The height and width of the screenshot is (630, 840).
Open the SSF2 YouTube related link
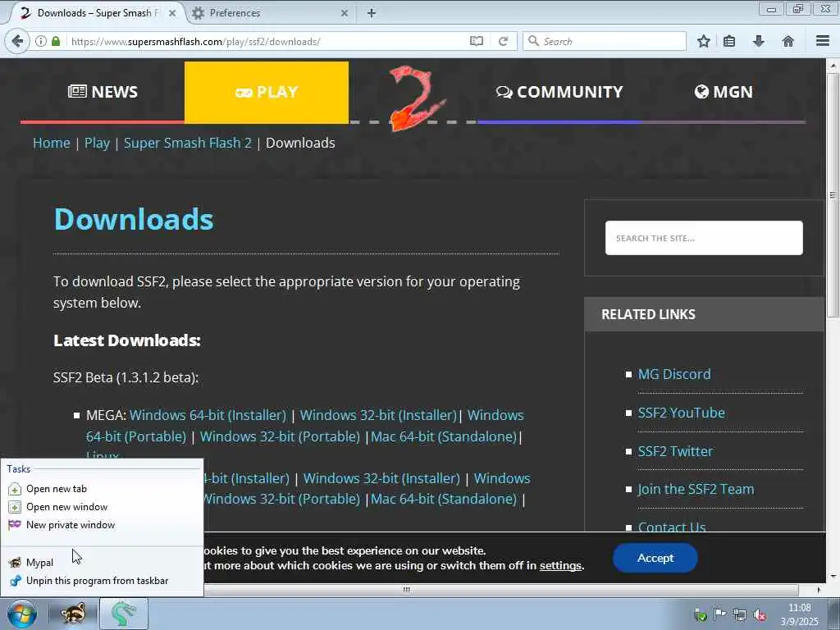tap(682, 413)
